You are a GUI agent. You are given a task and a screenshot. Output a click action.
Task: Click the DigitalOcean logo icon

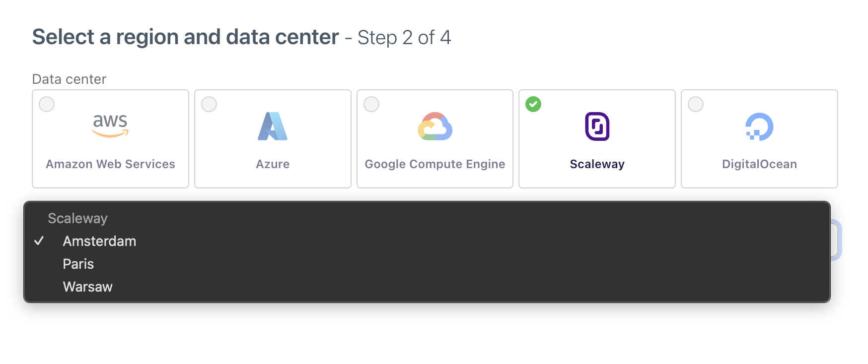point(759,126)
